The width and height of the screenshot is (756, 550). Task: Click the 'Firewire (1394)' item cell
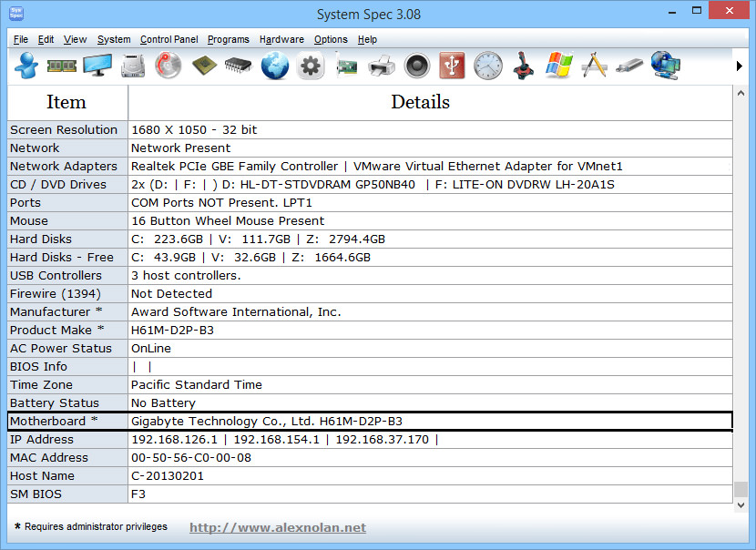pyautogui.click(x=67, y=294)
